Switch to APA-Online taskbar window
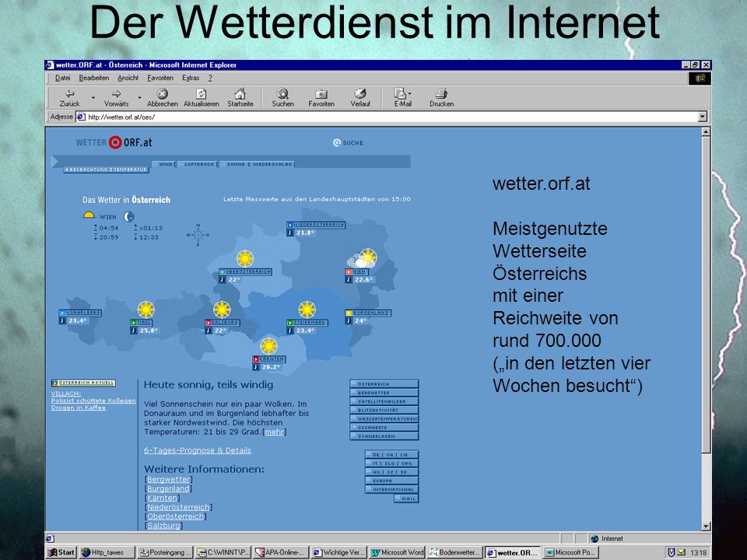747x560 pixels. pos(281,552)
